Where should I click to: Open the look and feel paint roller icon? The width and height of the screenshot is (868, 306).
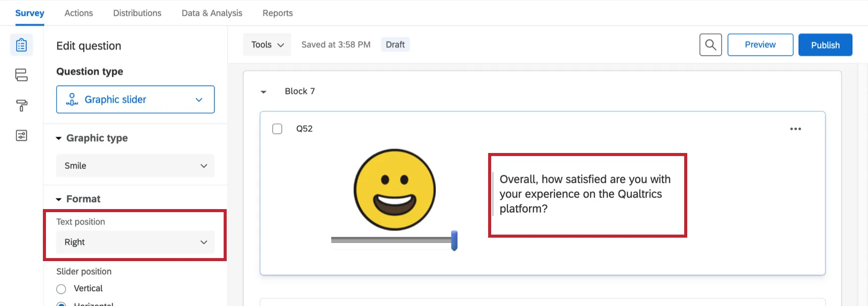tap(21, 105)
